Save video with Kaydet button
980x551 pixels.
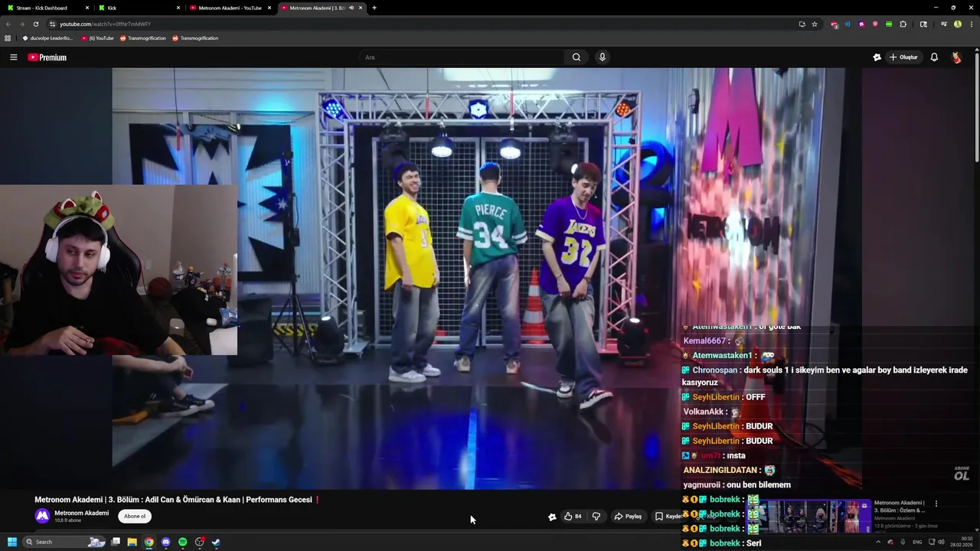tap(668, 517)
